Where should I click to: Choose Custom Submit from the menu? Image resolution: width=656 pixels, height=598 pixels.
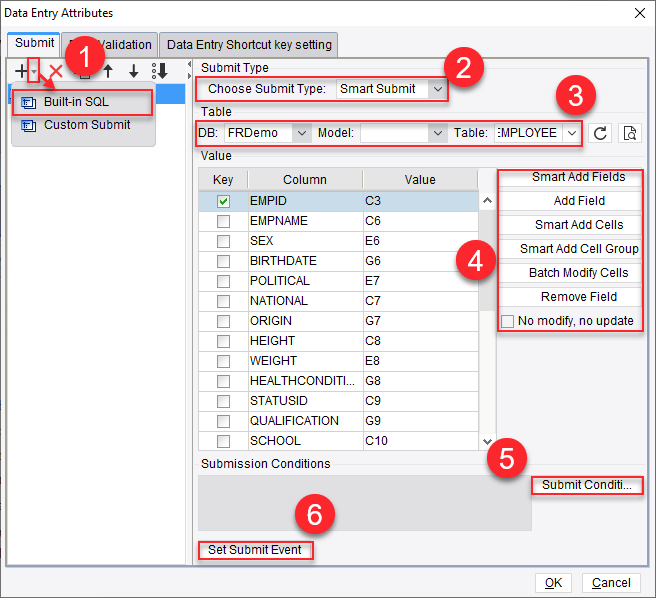pos(82,125)
